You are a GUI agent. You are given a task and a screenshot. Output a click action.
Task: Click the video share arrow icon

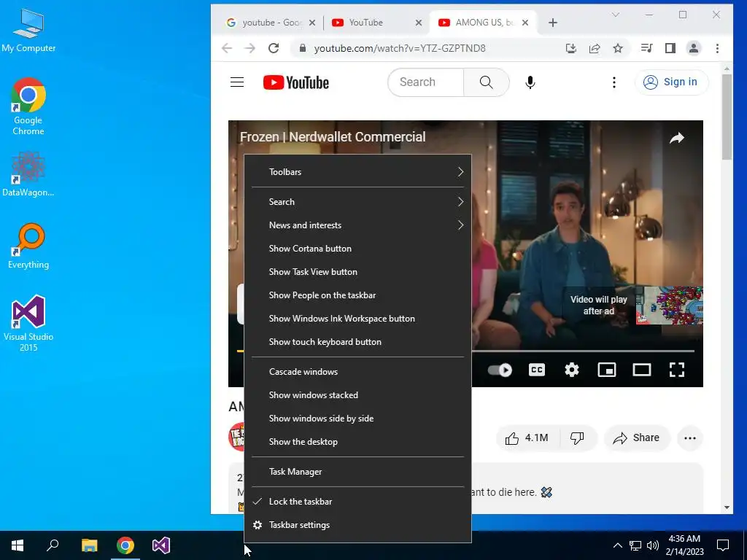tap(677, 138)
